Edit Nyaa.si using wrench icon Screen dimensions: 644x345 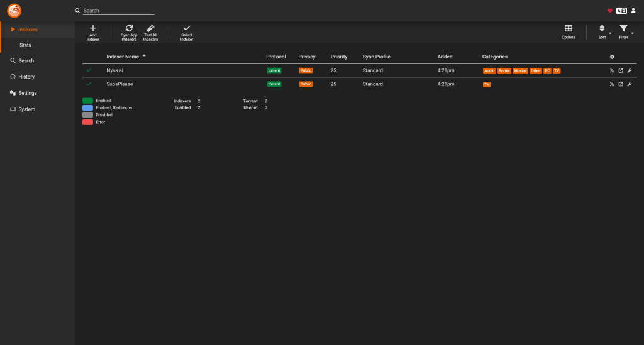[x=629, y=70]
